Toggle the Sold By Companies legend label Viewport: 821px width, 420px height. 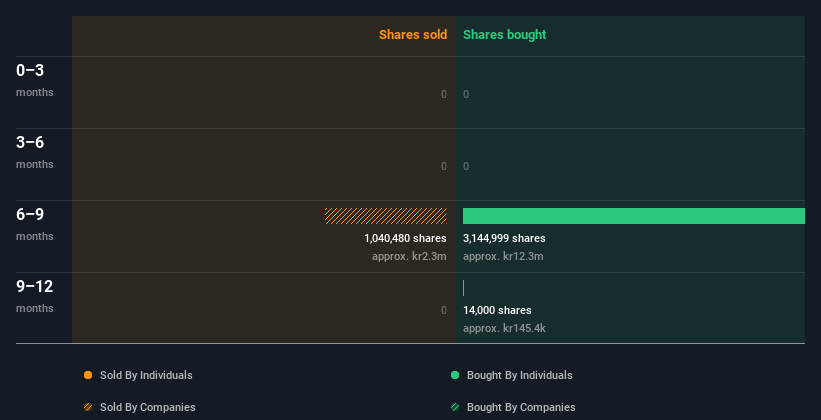[x=148, y=407]
